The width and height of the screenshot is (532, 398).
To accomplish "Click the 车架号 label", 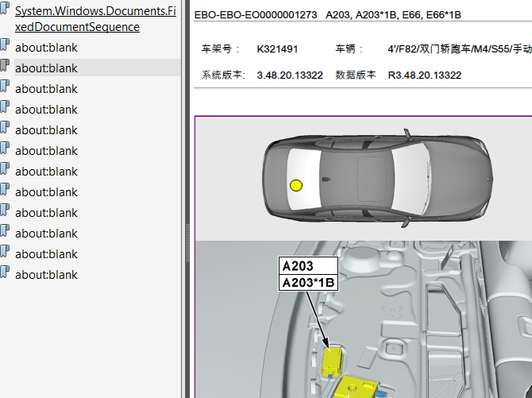I will [221, 49].
